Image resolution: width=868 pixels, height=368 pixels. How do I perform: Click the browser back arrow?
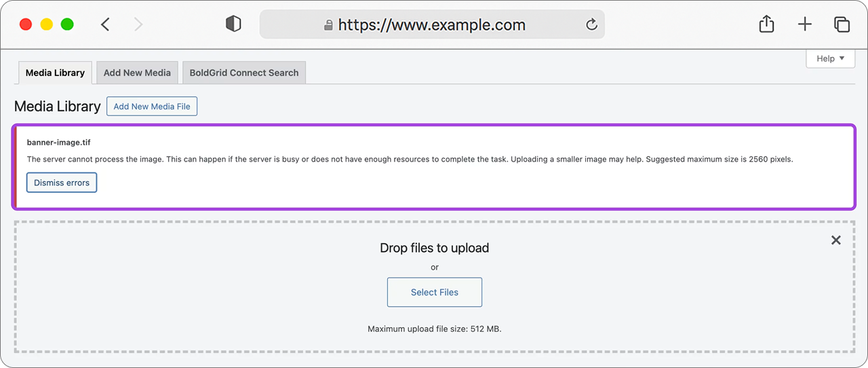click(105, 24)
